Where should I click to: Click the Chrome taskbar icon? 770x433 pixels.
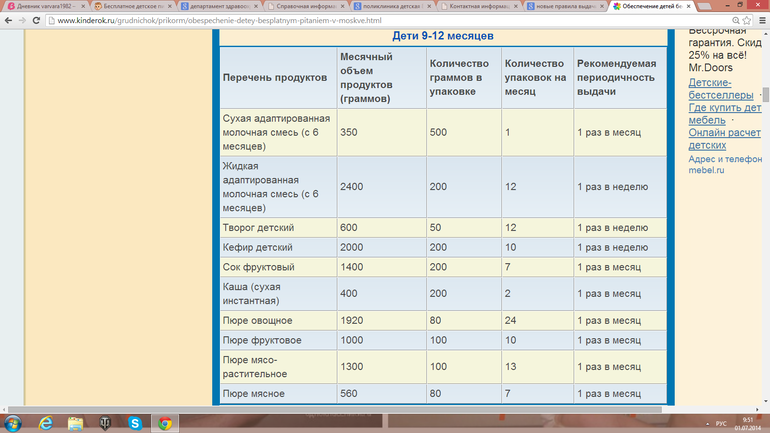click(165, 423)
